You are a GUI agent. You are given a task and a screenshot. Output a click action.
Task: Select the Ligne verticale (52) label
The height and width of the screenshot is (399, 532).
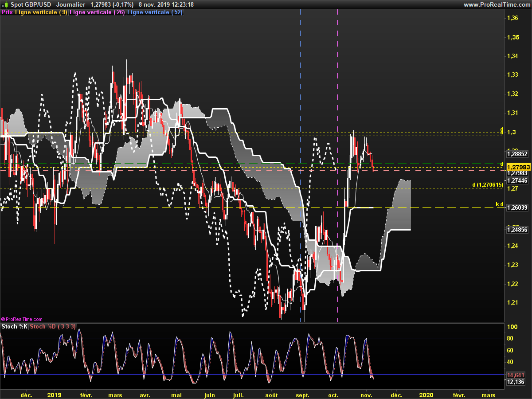click(155, 12)
